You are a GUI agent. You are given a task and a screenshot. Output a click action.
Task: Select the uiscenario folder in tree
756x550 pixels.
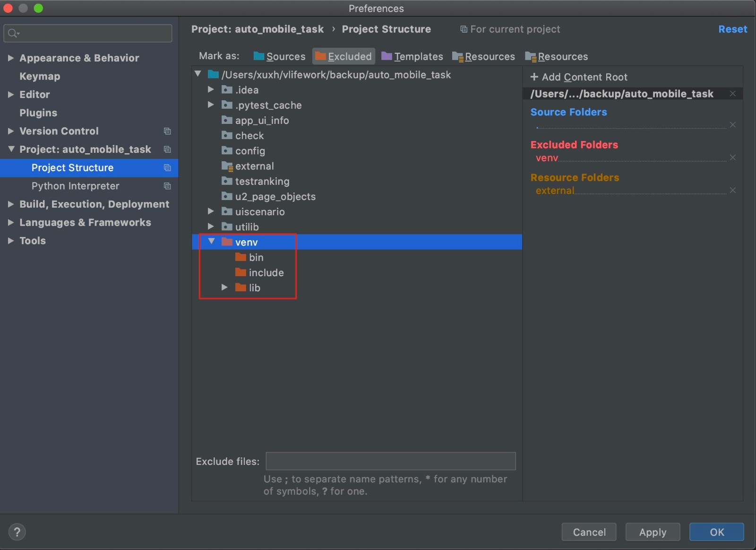pos(259,212)
